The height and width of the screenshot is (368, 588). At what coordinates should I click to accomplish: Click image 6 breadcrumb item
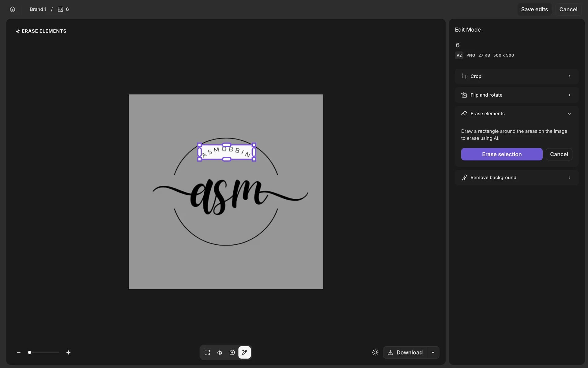coord(63,9)
